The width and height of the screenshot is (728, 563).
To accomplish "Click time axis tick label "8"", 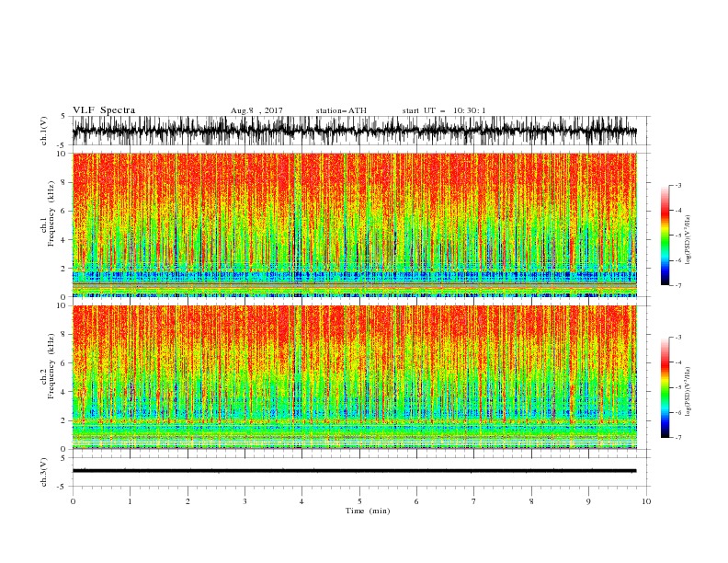I will (x=531, y=501).
